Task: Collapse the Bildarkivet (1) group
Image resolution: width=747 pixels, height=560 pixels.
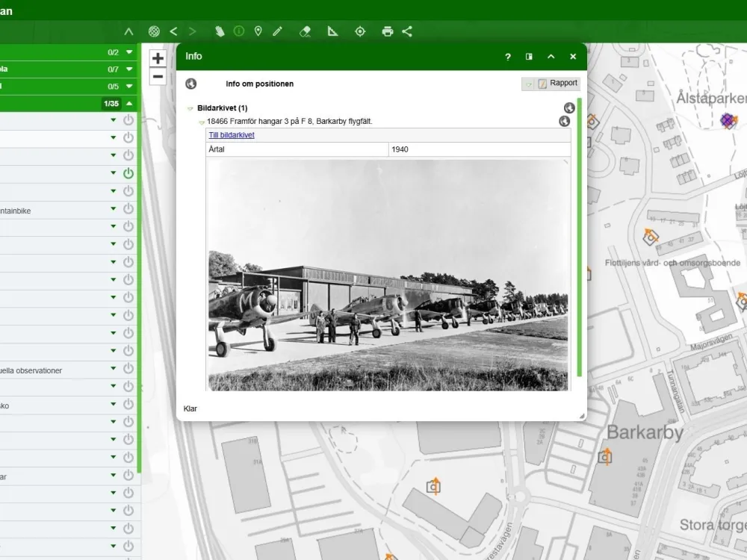Action: (190, 108)
